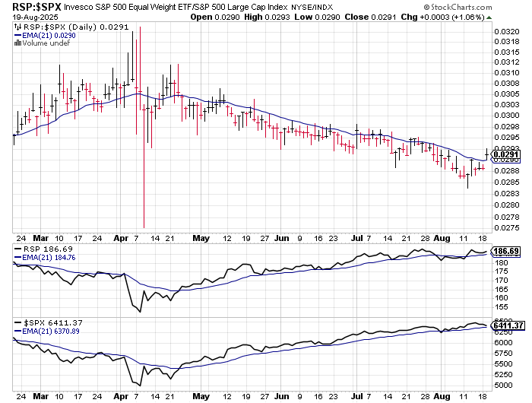The width and height of the screenshot is (532, 403).
Task: Click the volume bars icon beside Volume undef
Action: [17, 43]
